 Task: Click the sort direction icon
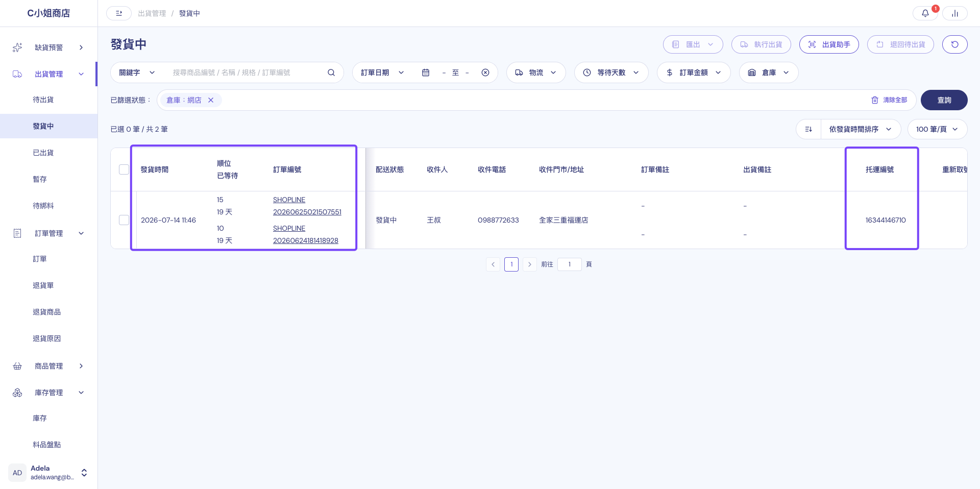coord(808,129)
